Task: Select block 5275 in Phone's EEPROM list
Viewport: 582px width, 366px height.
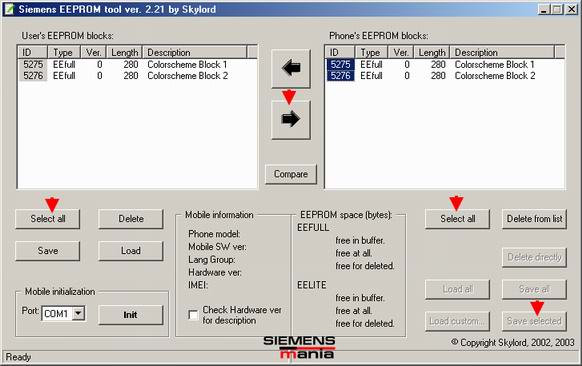Action: (x=340, y=65)
